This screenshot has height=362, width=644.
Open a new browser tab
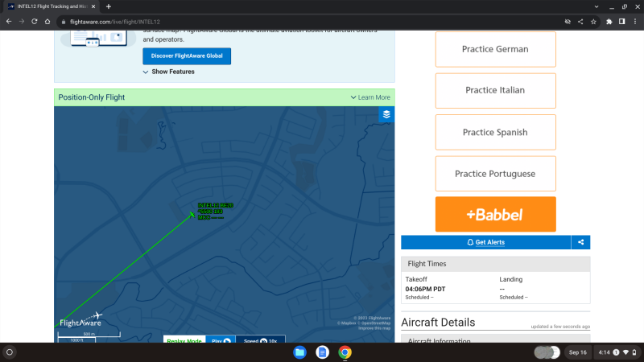[109, 6]
